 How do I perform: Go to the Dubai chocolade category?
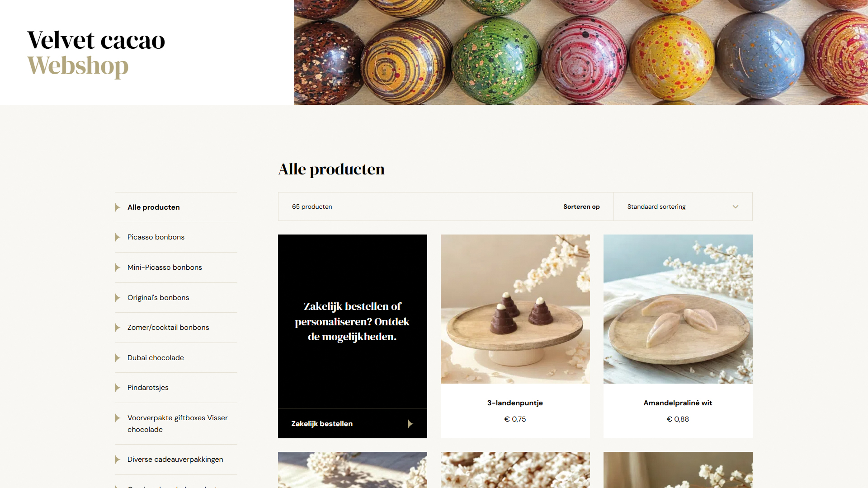tap(156, 358)
